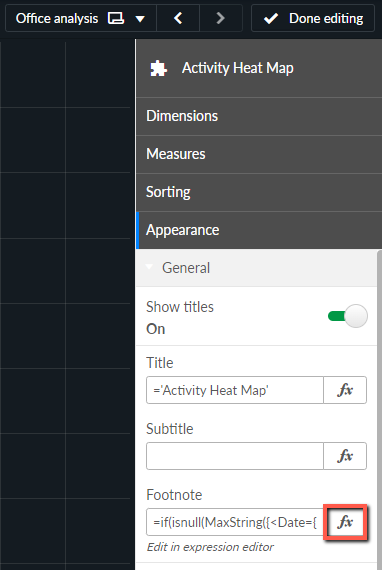Open expression editor for Footnote field
Image resolution: width=382 pixels, height=570 pixels.
345,522
